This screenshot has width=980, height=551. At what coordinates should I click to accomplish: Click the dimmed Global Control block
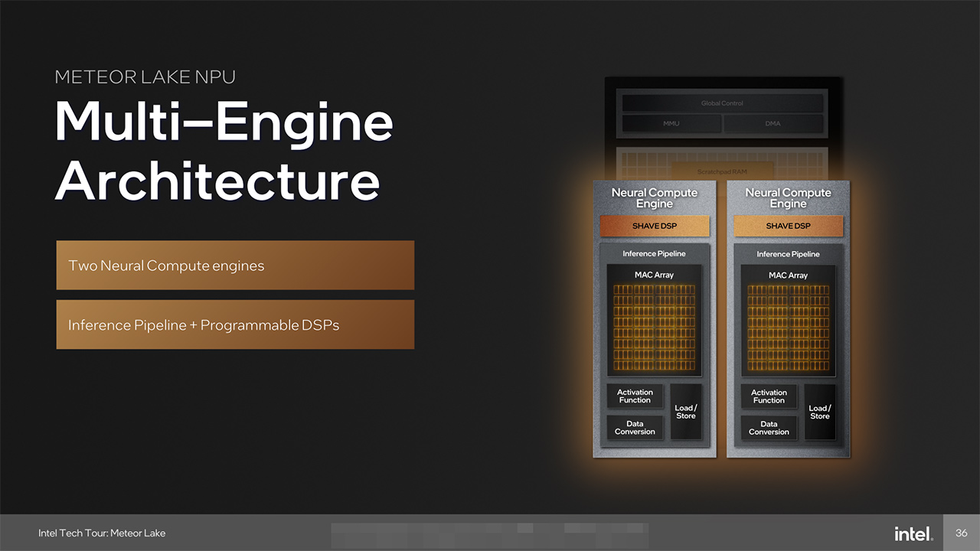[722, 103]
